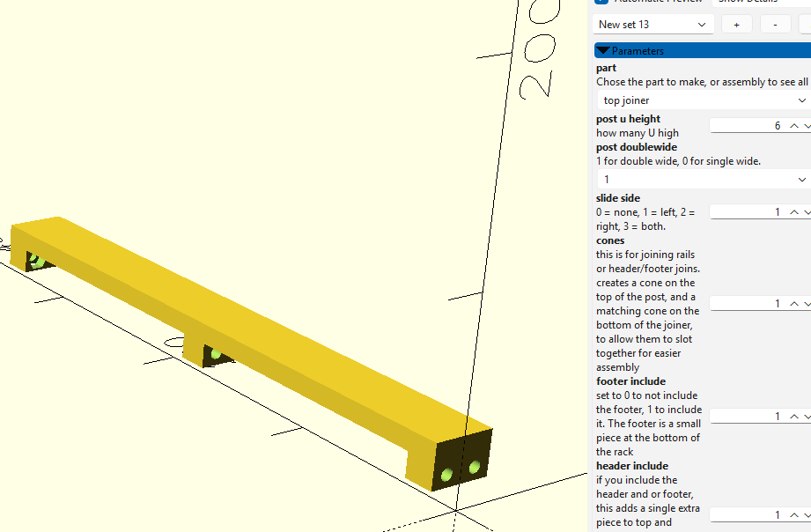Click the post u height value field
The height and width of the screenshot is (532, 811).
coord(748,126)
